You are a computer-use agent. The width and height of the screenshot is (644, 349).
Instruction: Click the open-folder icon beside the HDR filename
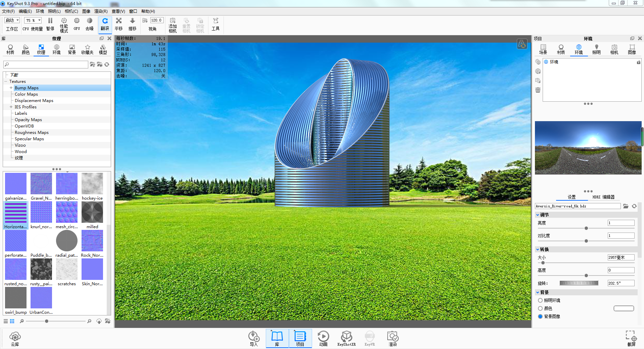626,206
